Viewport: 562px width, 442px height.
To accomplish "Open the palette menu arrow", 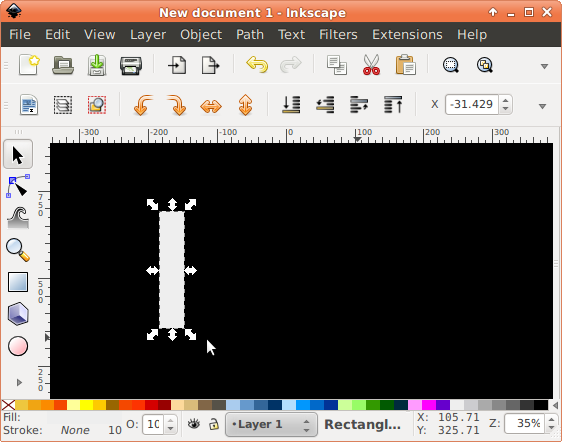I will coord(555,405).
